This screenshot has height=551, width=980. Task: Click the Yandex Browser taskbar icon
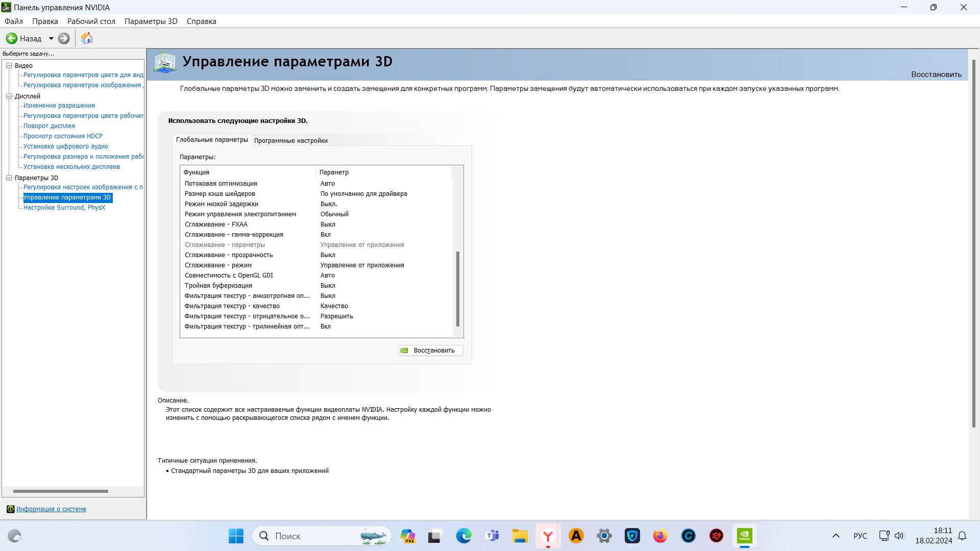pyautogui.click(x=548, y=536)
